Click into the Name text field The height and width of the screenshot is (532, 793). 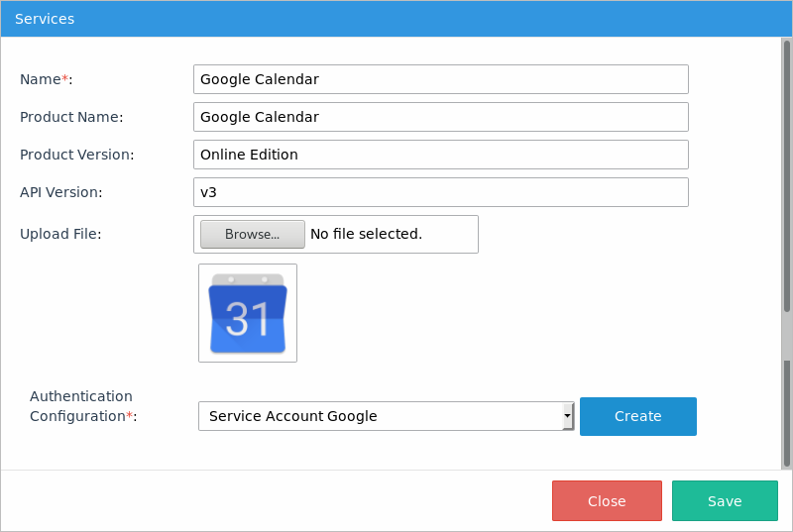(440, 79)
